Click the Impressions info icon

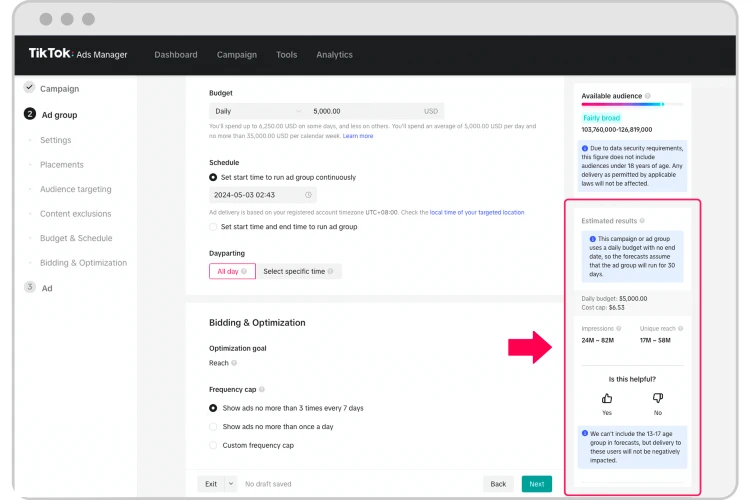(618, 328)
